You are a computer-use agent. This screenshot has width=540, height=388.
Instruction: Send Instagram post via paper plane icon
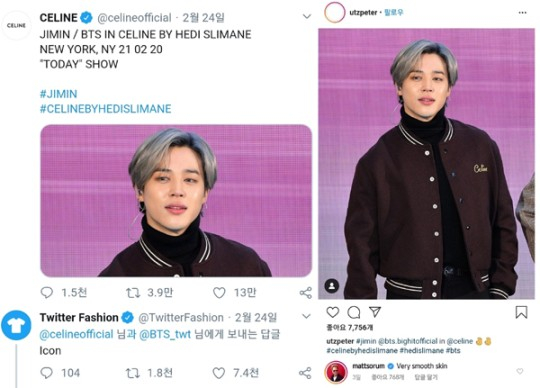tap(375, 312)
